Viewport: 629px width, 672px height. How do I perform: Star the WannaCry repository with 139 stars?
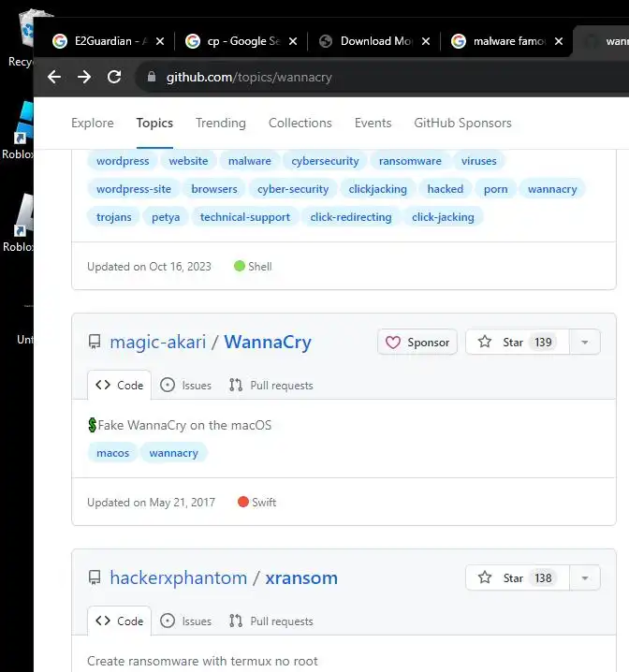(x=518, y=342)
